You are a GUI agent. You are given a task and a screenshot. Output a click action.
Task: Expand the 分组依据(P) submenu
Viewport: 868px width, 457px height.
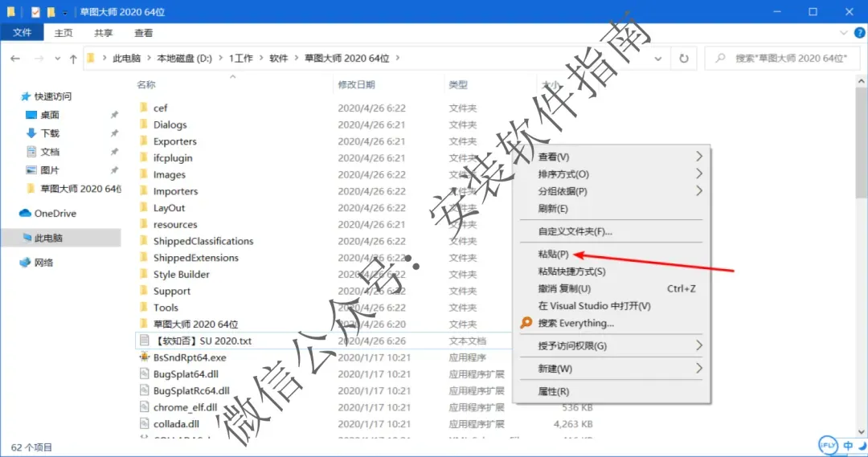[x=699, y=191]
